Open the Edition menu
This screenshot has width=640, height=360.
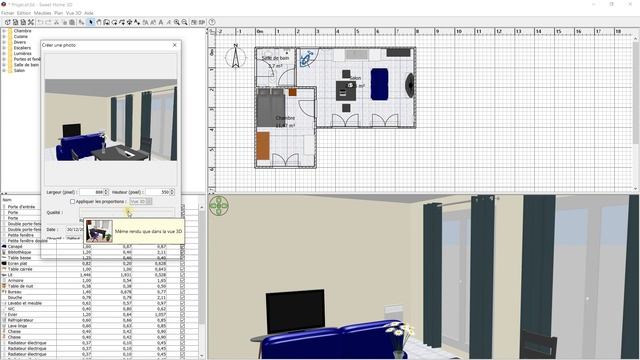[24, 13]
